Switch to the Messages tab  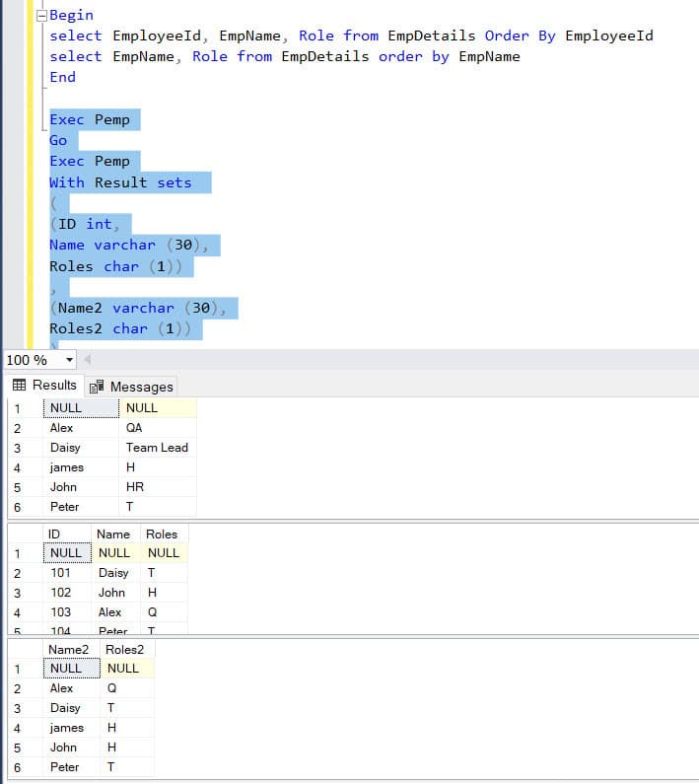[131, 387]
